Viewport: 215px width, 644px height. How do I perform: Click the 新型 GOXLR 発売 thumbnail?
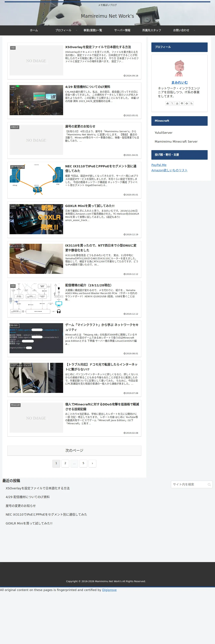pyautogui.click(x=36, y=219)
